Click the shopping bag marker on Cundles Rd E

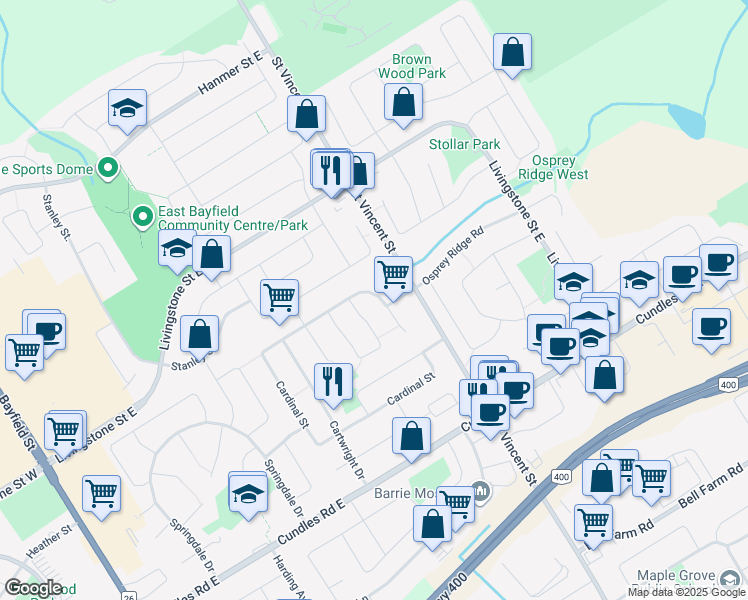point(411,436)
